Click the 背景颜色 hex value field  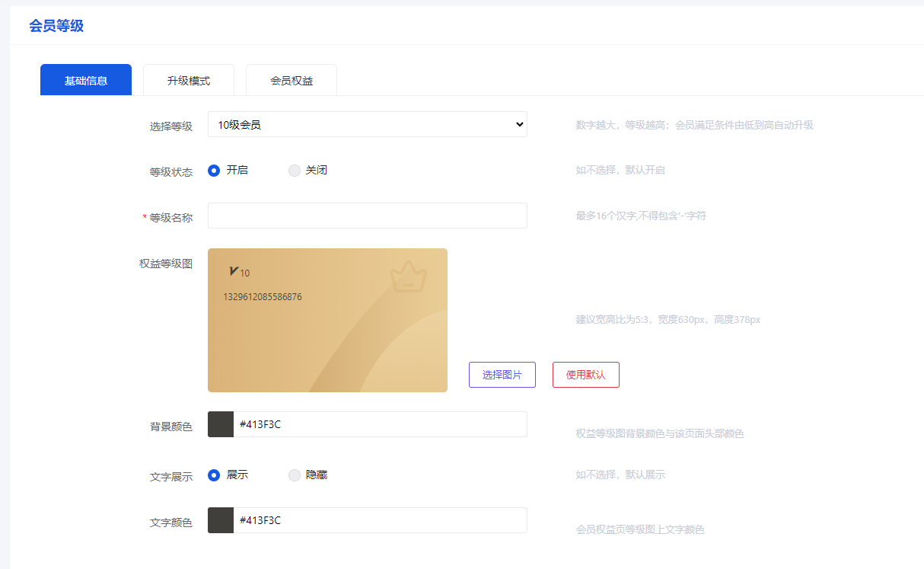[379, 424]
